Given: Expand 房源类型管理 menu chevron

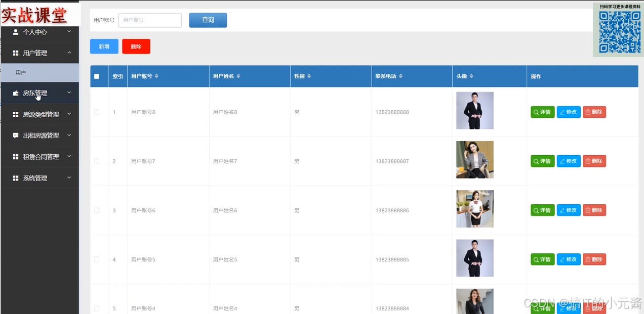Looking at the screenshot, I should pyautogui.click(x=69, y=114).
